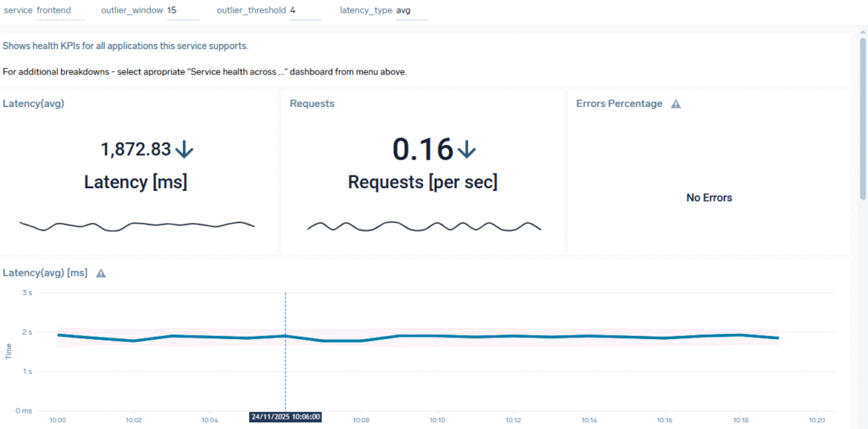Click the outlier_threshold field with value 4
The width and height of the screenshot is (868, 429).
tap(304, 10)
